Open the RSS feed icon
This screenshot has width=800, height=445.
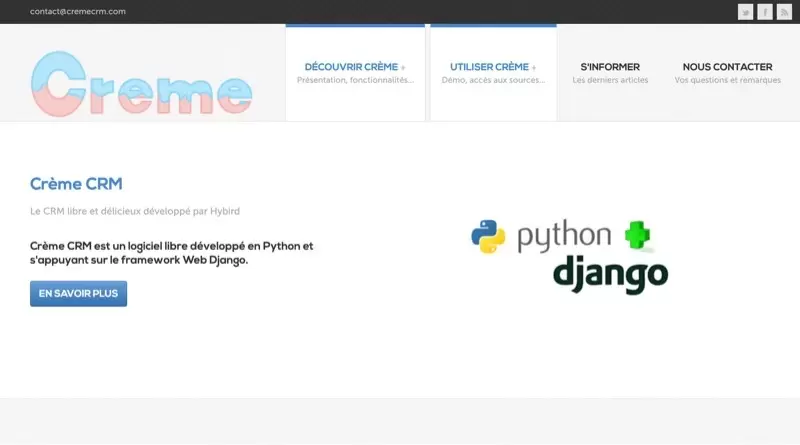point(784,12)
